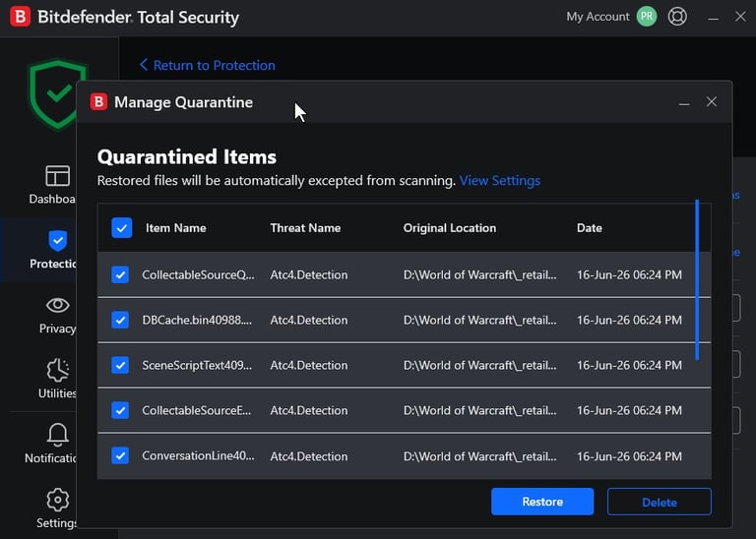Click the Date column header
The width and height of the screenshot is (756, 539).
(x=590, y=228)
